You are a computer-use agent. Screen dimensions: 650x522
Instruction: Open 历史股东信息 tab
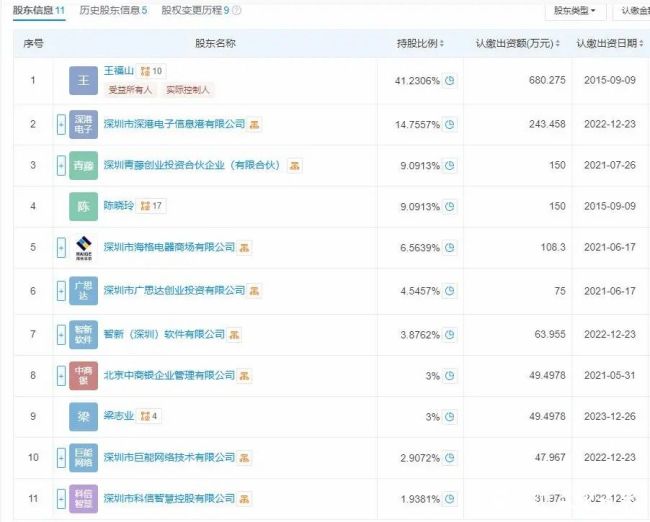point(113,10)
